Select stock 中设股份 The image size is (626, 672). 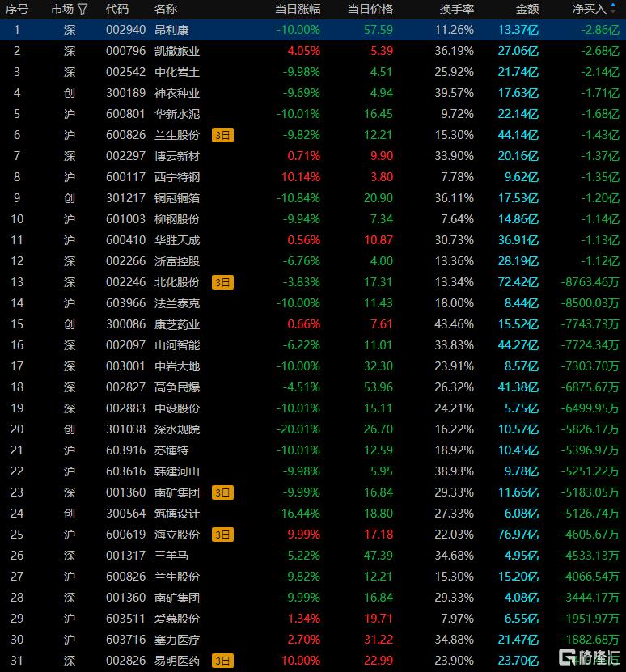click(x=177, y=408)
